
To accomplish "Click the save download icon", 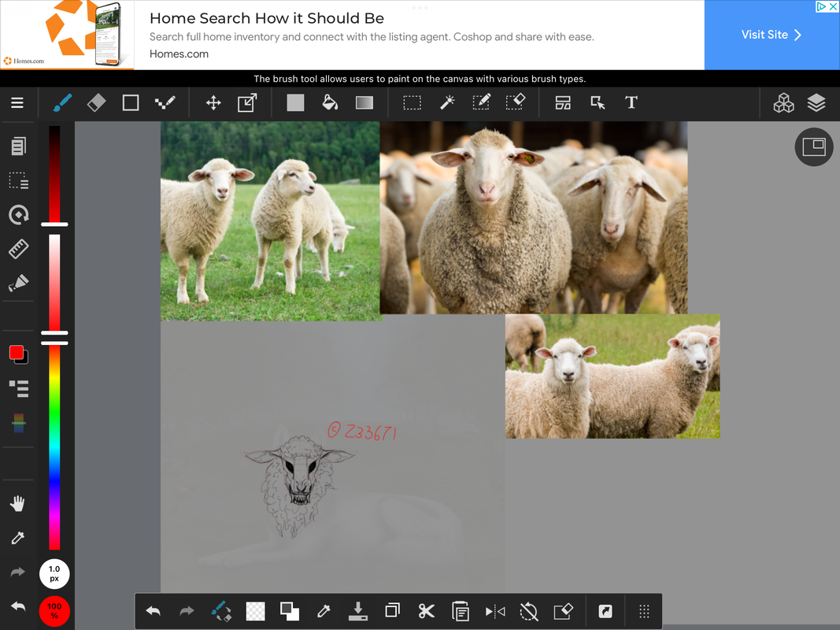I will pos(358,611).
